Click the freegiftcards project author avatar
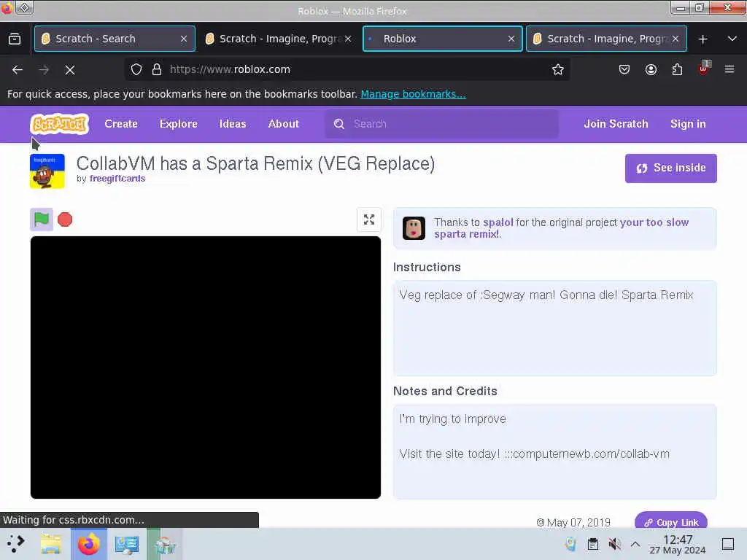747x560 pixels. point(47,171)
